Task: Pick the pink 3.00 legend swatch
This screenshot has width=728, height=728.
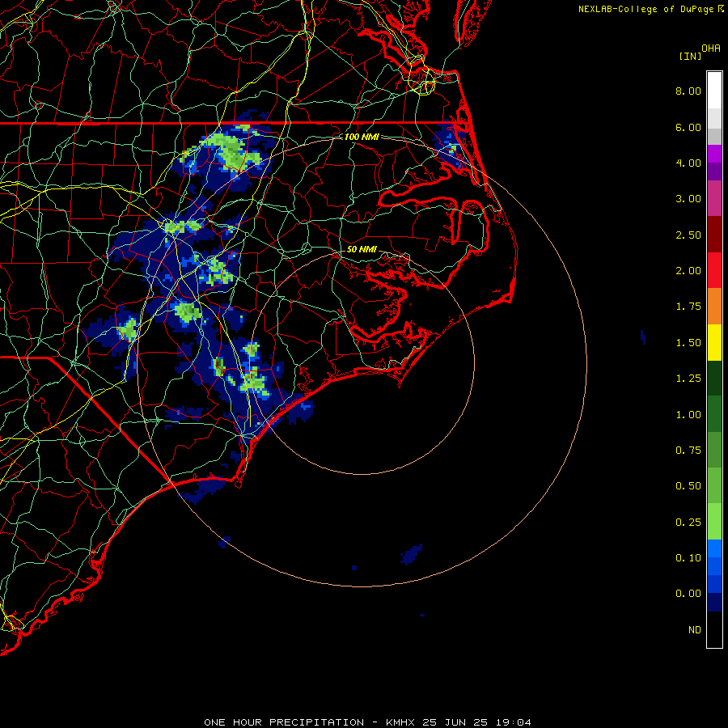Action: (x=714, y=198)
